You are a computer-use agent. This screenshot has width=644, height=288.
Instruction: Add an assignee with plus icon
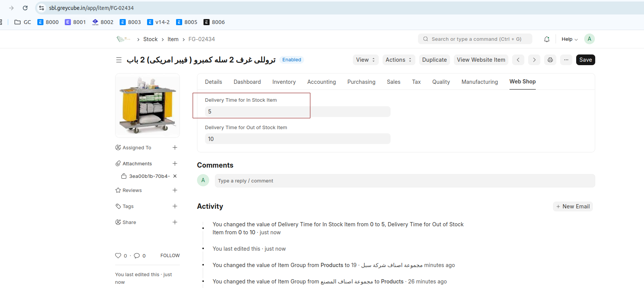175,147
